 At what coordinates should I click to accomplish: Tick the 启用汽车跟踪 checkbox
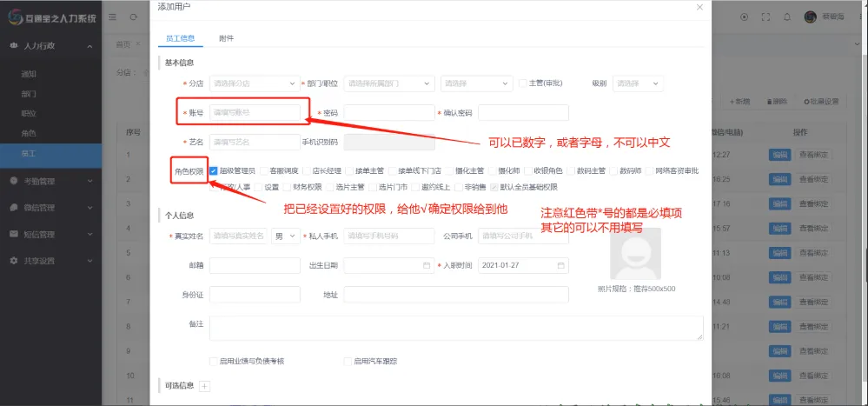(348, 361)
